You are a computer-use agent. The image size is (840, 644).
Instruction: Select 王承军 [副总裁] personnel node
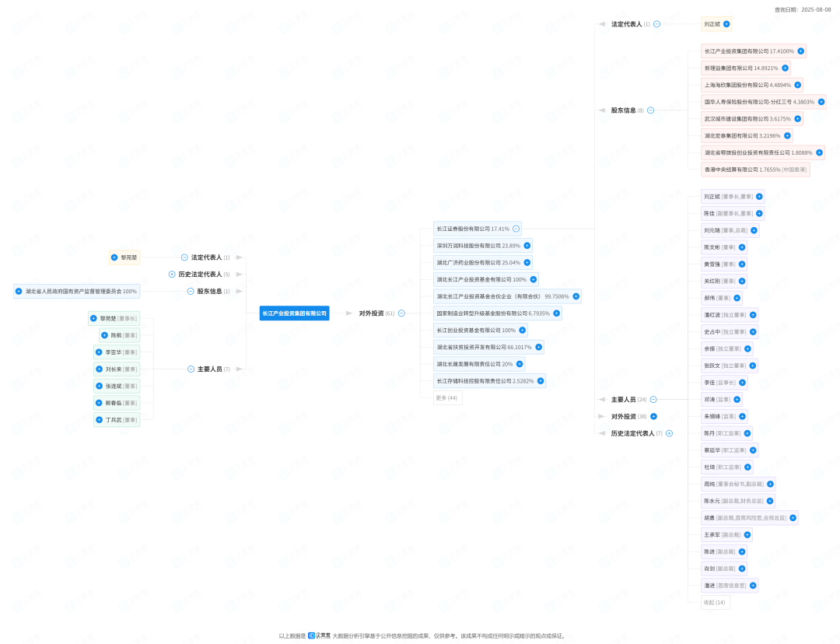point(726,534)
